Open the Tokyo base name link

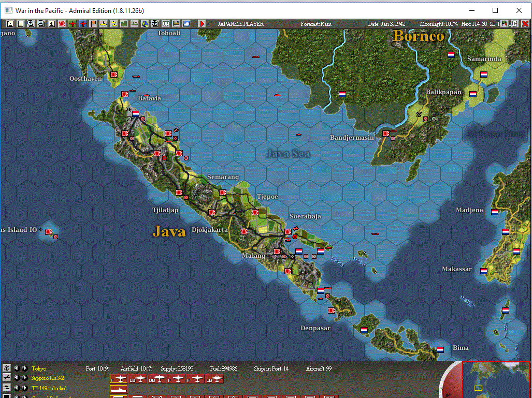[x=39, y=368]
